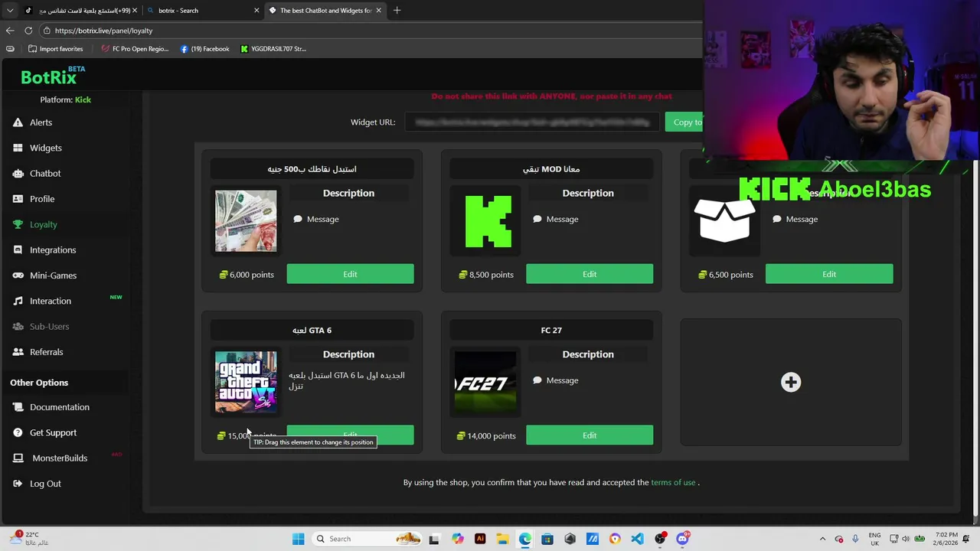Click the browser back arrow

tap(10, 31)
